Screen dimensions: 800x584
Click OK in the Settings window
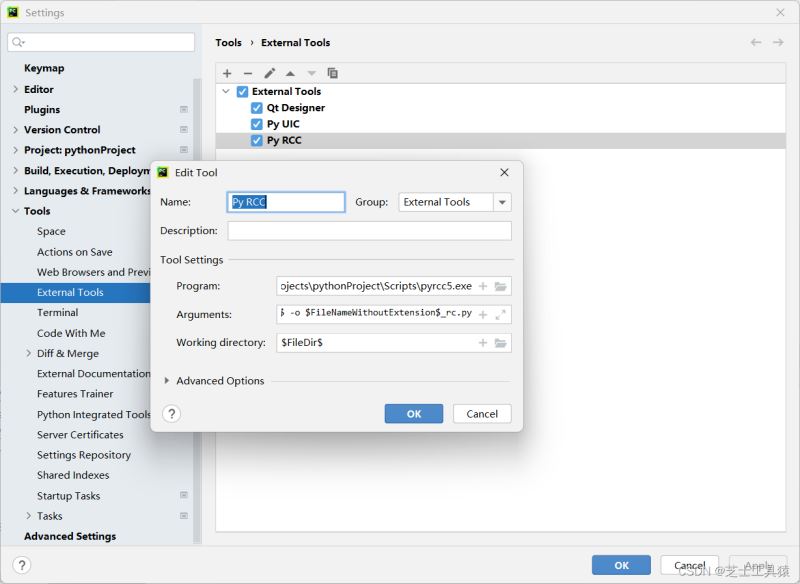(x=621, y=565)
